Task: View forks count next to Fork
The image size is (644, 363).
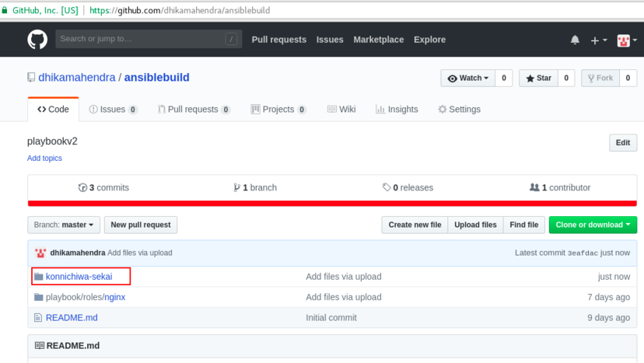Action: coord(628,78)
